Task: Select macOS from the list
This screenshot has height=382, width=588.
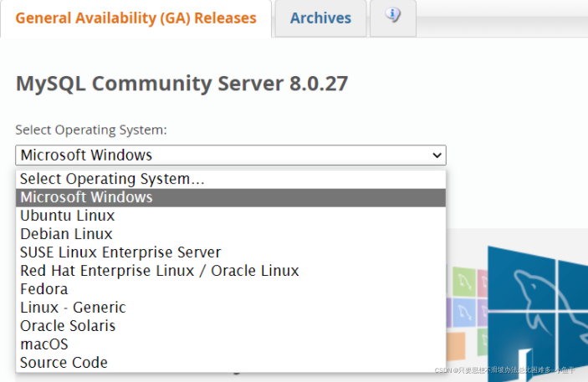Action: 231,344
